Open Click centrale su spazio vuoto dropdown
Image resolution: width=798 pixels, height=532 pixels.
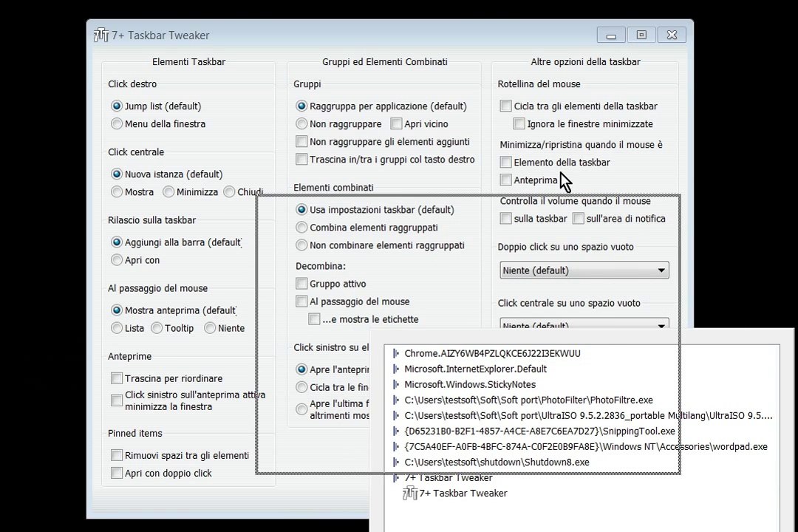(x=584, y=324)
